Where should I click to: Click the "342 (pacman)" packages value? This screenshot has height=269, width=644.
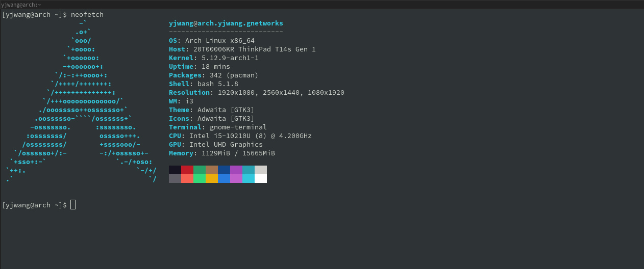tap(234, 75)
